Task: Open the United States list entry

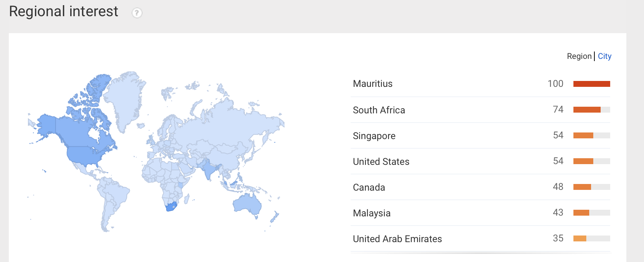Action: coord(480,161)
